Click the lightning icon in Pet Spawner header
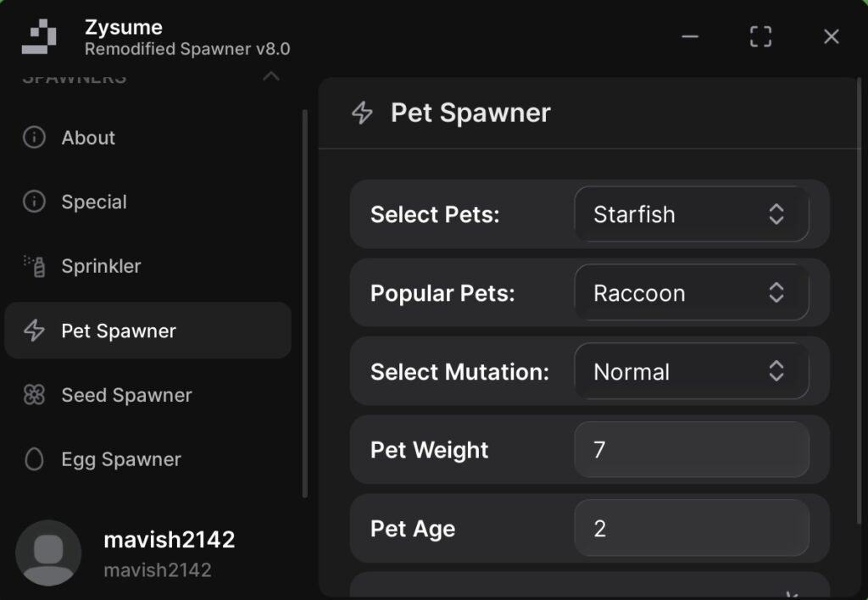This screenshot has height=600, width=868. point(362,113)
